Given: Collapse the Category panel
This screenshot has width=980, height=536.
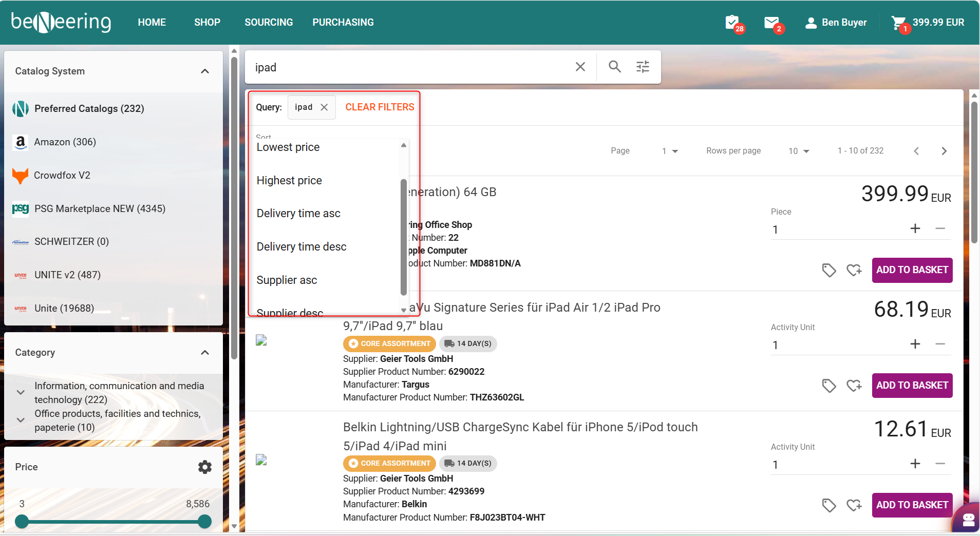Looking at the screenshot, I should tap(205, 353).
